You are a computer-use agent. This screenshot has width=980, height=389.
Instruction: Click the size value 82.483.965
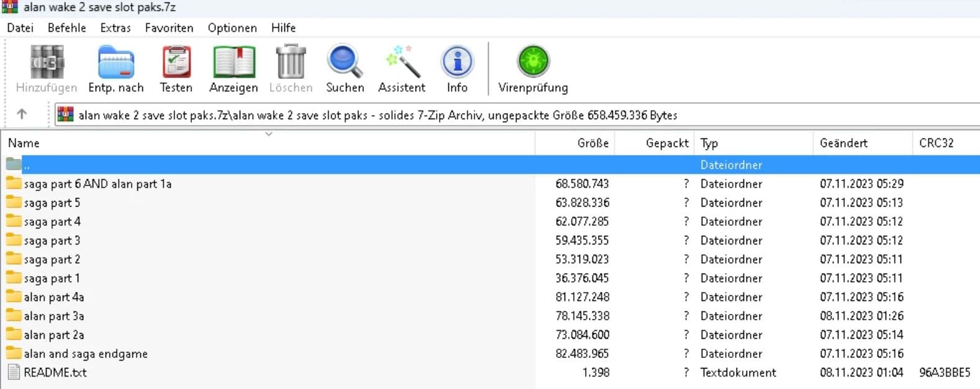click(x=582, y=353)
